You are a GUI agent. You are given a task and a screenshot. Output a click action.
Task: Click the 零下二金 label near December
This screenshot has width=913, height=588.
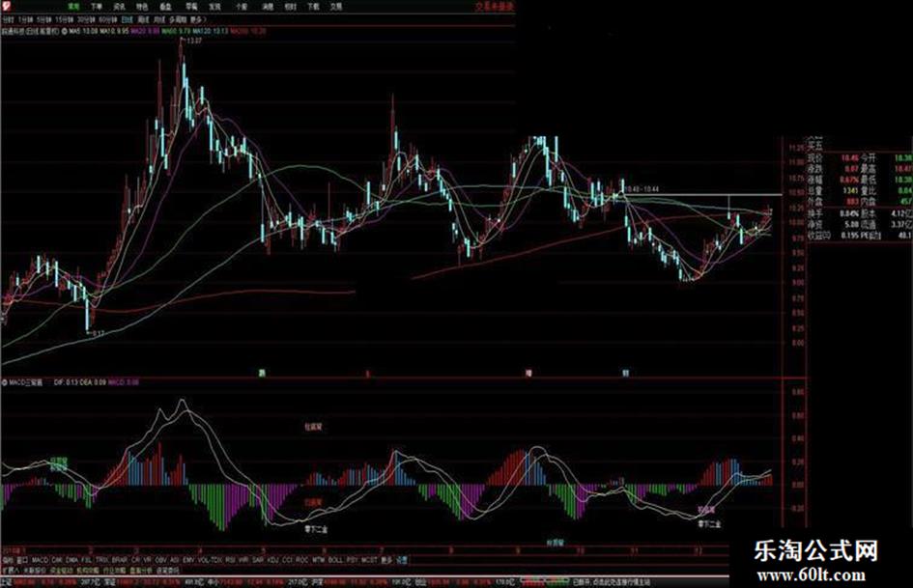(710, 524)
